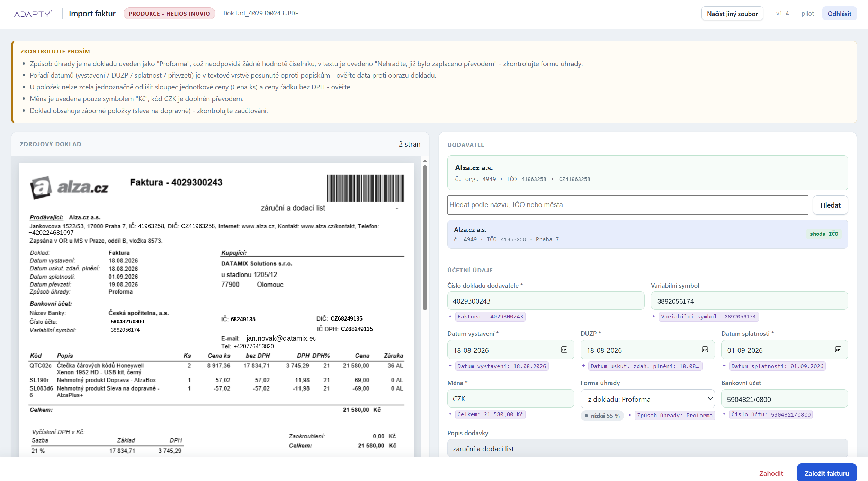Apply the Celkem: 21 580,00 Kč suggestion chip
This screenshot has height=481, width=868.
490,414
